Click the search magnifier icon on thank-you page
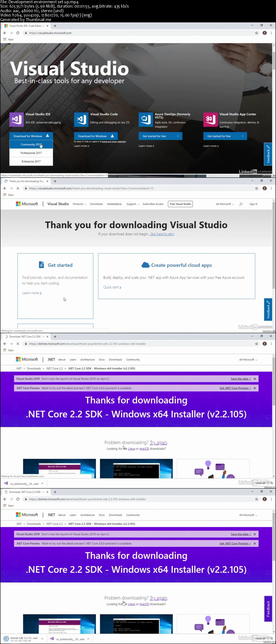 pos(241,204)
